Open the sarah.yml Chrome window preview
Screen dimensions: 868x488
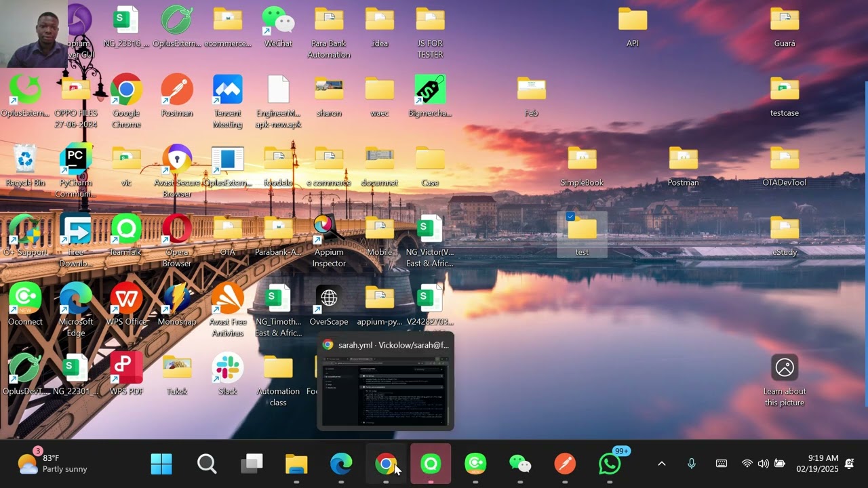385,381
